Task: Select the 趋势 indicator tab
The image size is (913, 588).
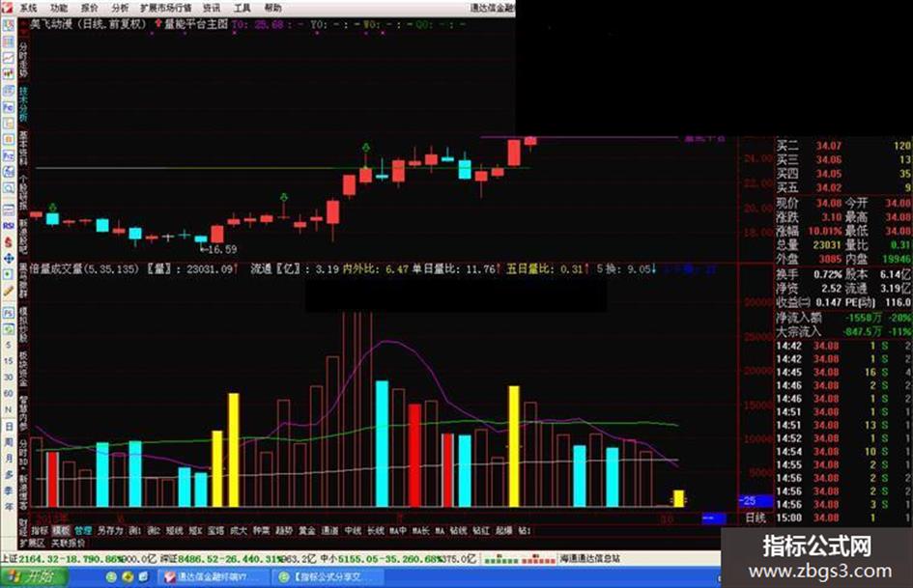Action: (x=284, y=530)
